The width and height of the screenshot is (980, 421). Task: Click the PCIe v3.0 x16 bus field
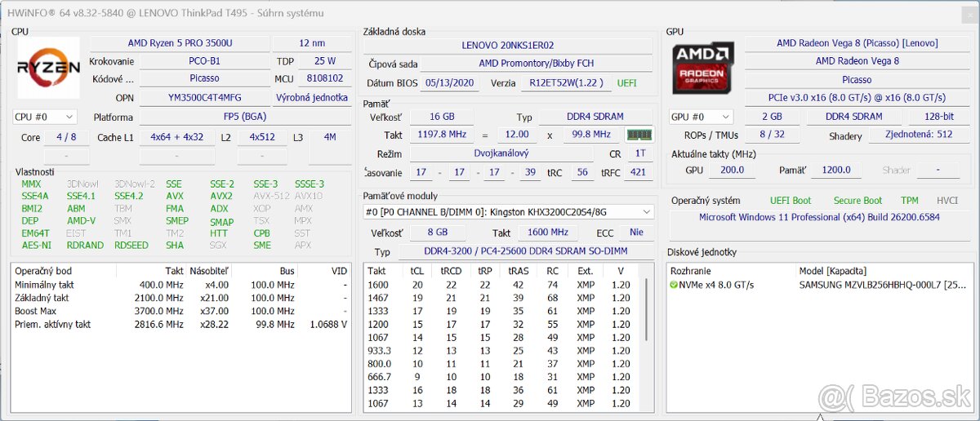[x=857, y=98]
